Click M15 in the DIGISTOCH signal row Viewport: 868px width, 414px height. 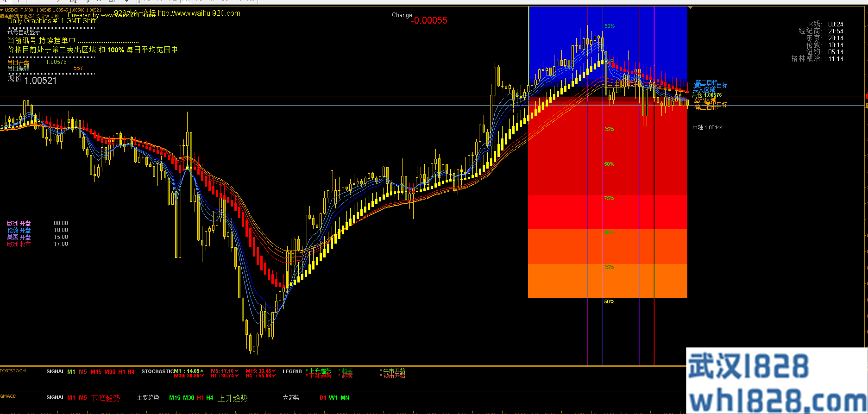click(96, 372)
